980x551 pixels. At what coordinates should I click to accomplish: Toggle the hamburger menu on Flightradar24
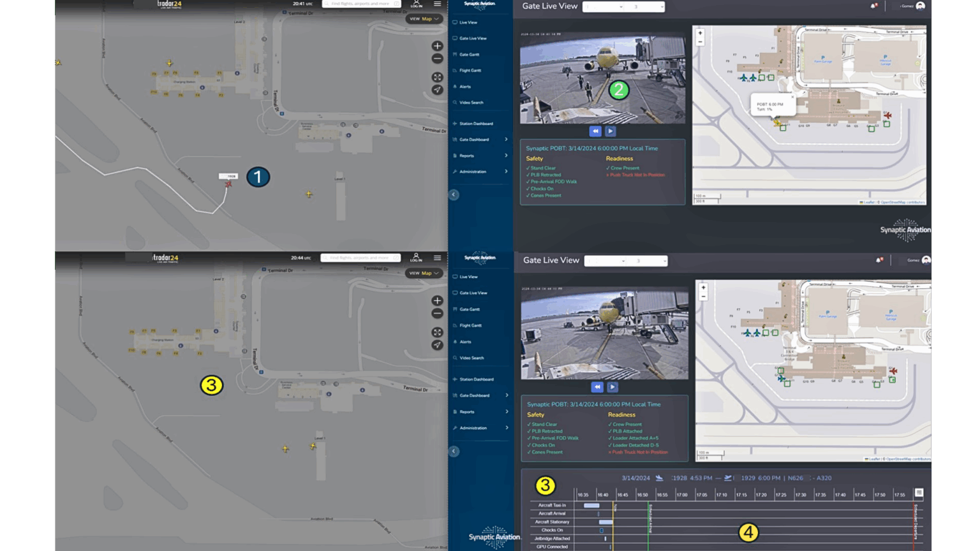[x=437, y=3]
